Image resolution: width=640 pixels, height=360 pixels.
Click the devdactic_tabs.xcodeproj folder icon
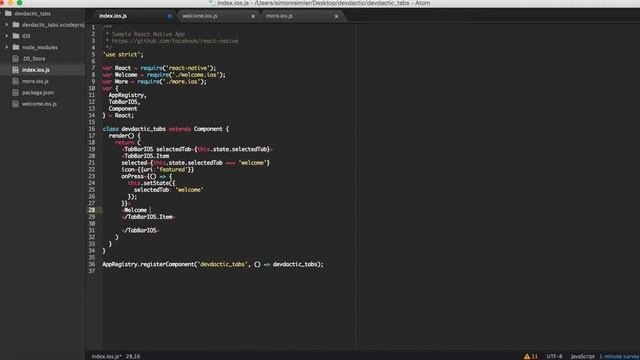point(16,25)
